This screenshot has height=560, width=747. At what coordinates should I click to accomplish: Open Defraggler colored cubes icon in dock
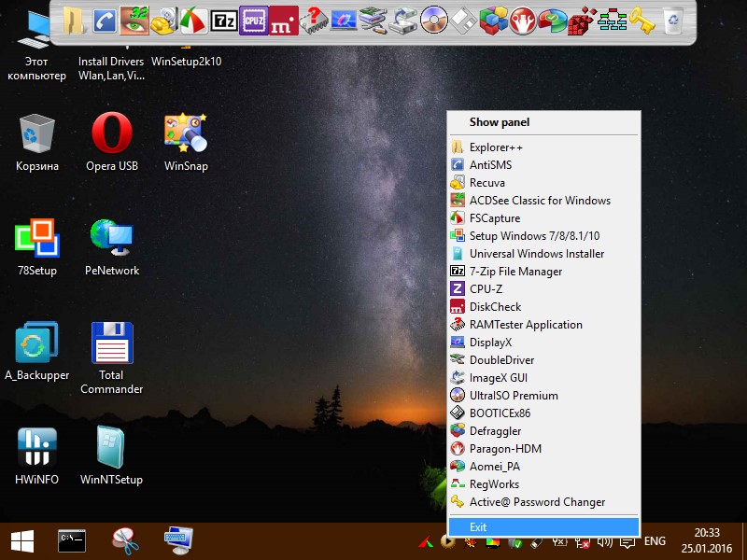click(494, 21)
